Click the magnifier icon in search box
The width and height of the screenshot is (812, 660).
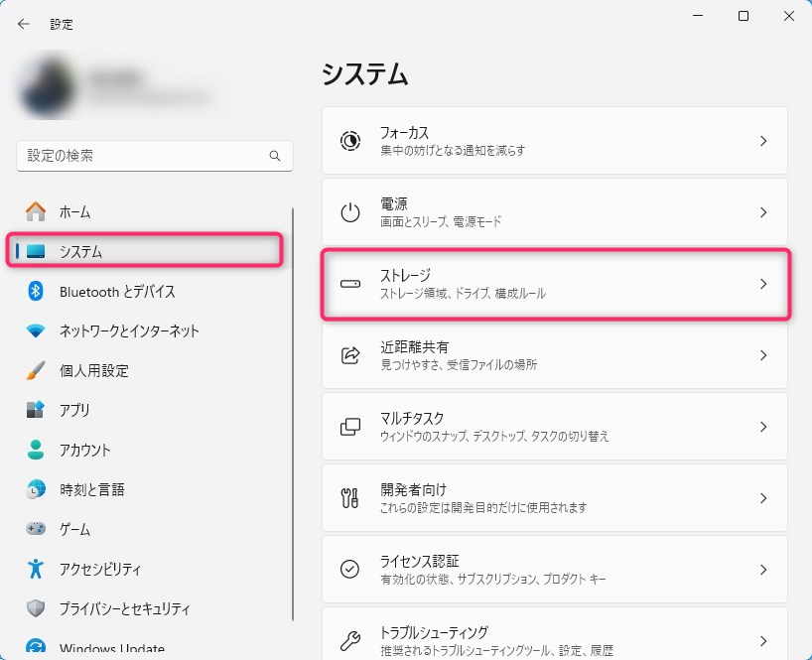275,156
